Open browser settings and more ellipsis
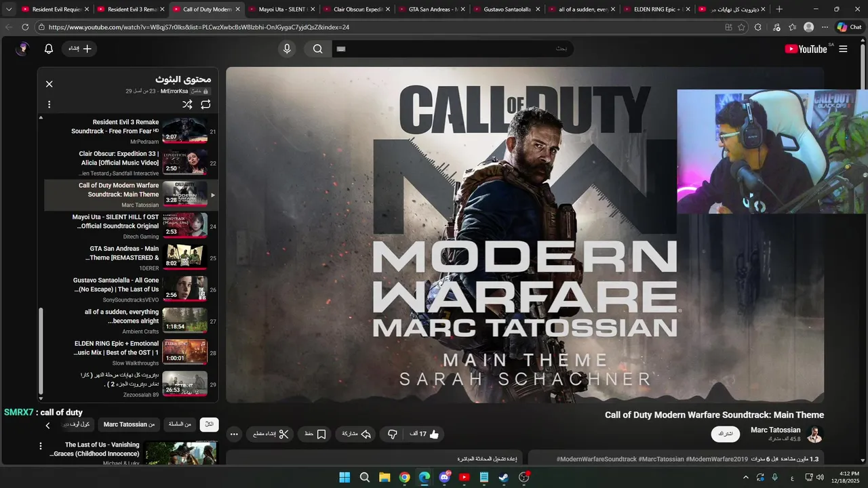The image size is (868, 488). click(x=825, y=27)
